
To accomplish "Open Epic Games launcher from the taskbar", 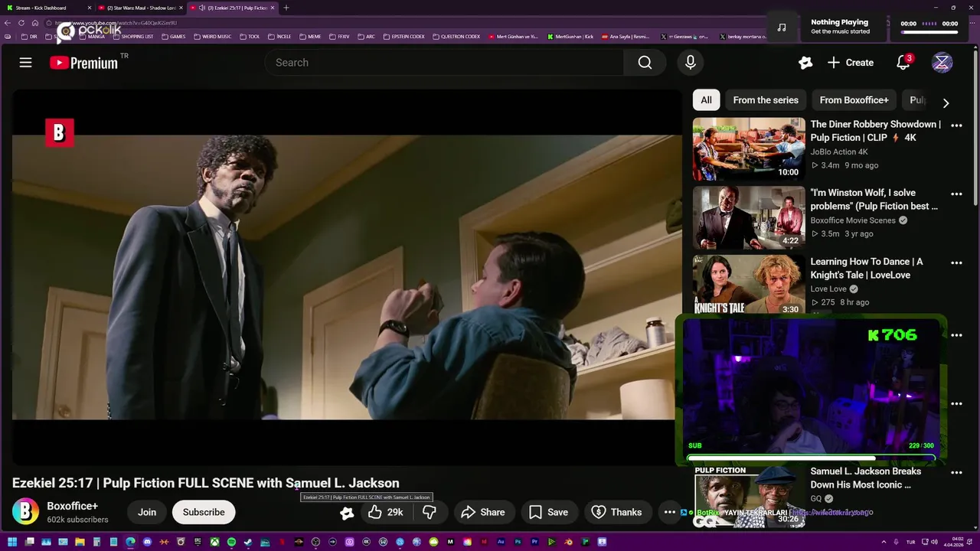I will [198, 542].
